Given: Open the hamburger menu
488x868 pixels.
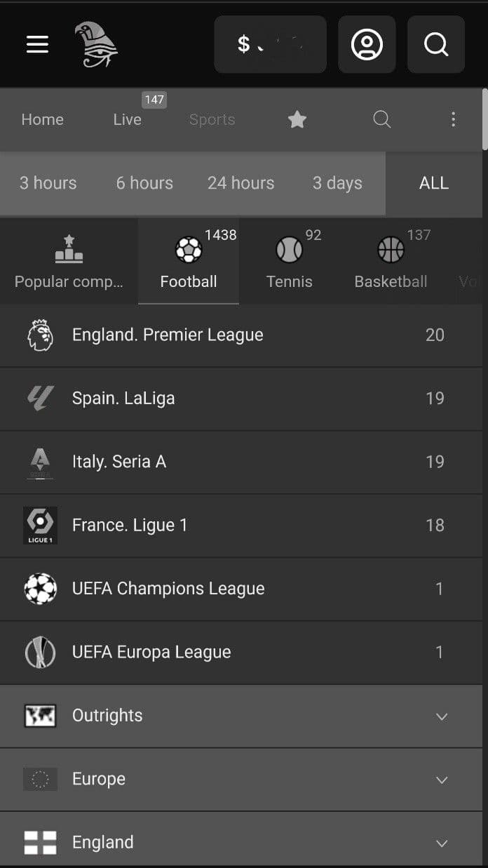Looking at the screenshot, I should (x=36, y=44).
